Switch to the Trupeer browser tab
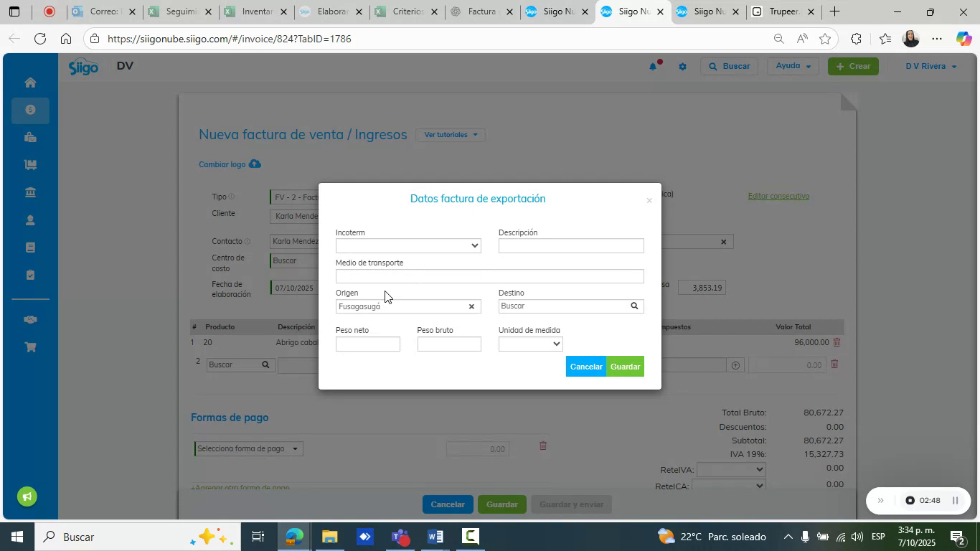Screen dimensions: 980x551 [x=783, y=11]
